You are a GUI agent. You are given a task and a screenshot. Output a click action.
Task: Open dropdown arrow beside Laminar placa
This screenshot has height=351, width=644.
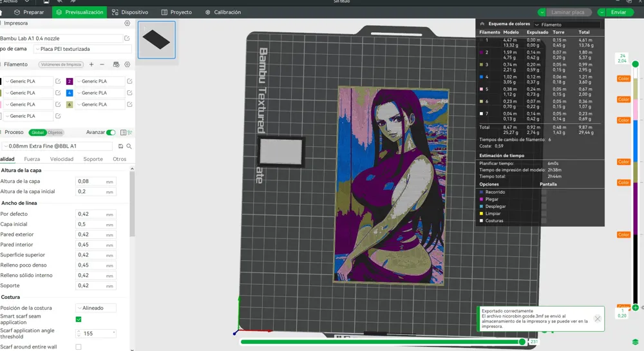pyautogui.click(x=542, y=12)
